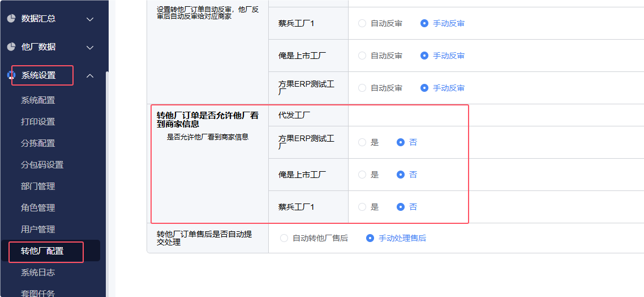
Task: Select the 系统设置 menu heading
Action: click(38, 75)
